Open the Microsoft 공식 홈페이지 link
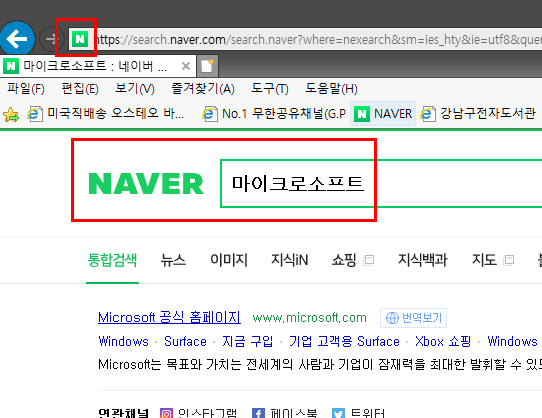542x418 pixels. point(169,317)
